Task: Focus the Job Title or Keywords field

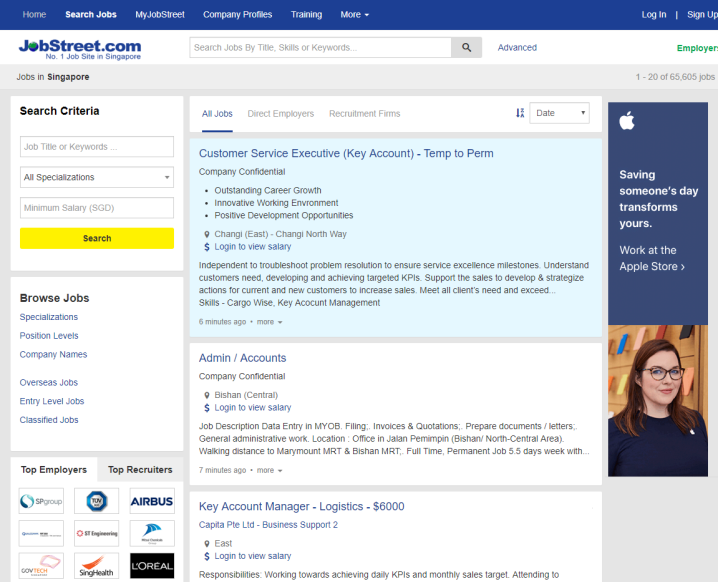Action: click(97, 147)
